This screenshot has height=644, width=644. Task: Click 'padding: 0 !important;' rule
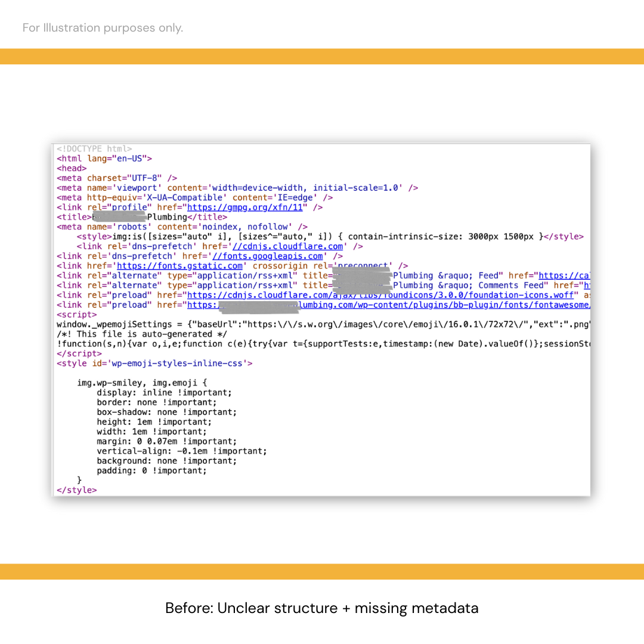coord(152,471)
